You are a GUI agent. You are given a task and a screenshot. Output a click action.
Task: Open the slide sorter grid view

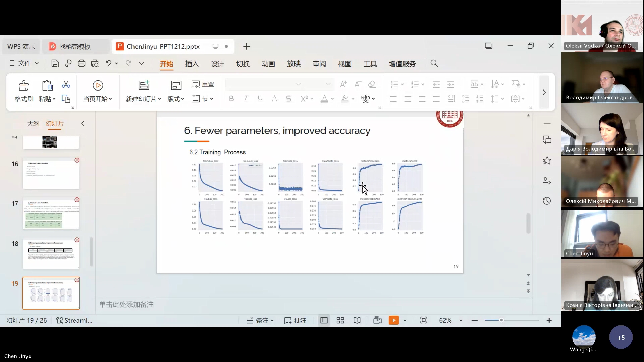pyautogui.click(x=340, y=321)
